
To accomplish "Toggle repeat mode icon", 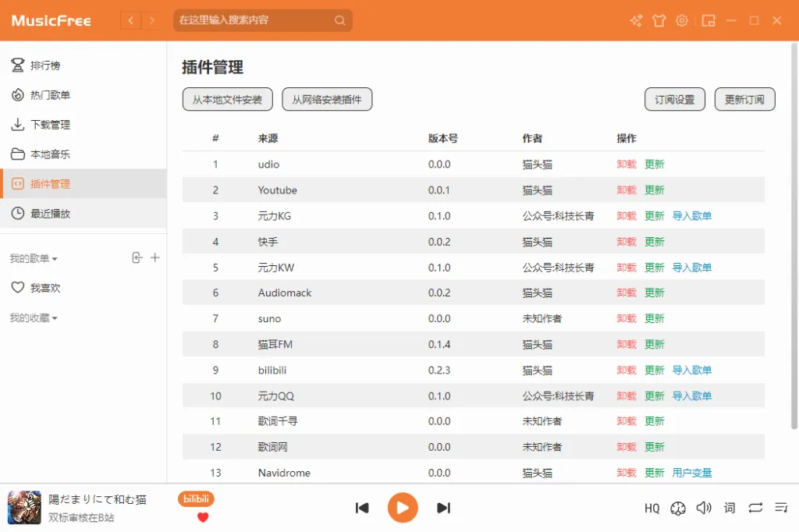I will click(x=755, y=508).
